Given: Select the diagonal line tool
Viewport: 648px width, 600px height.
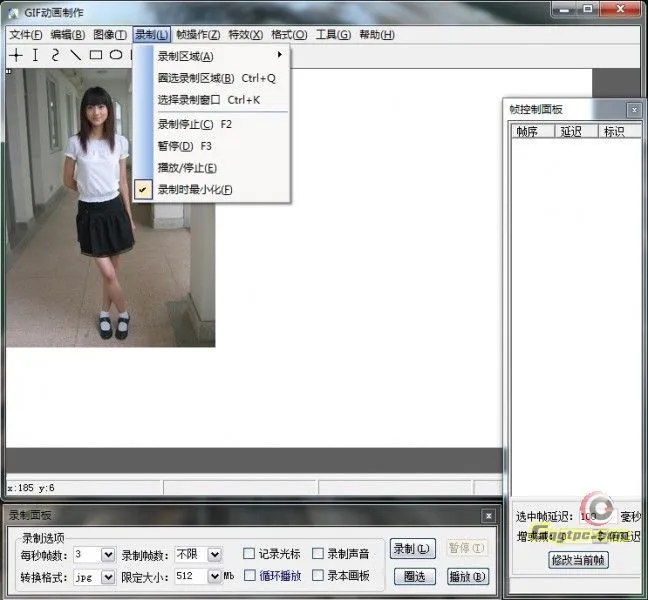Looking at the screenshot, I should tap(75, 55).
